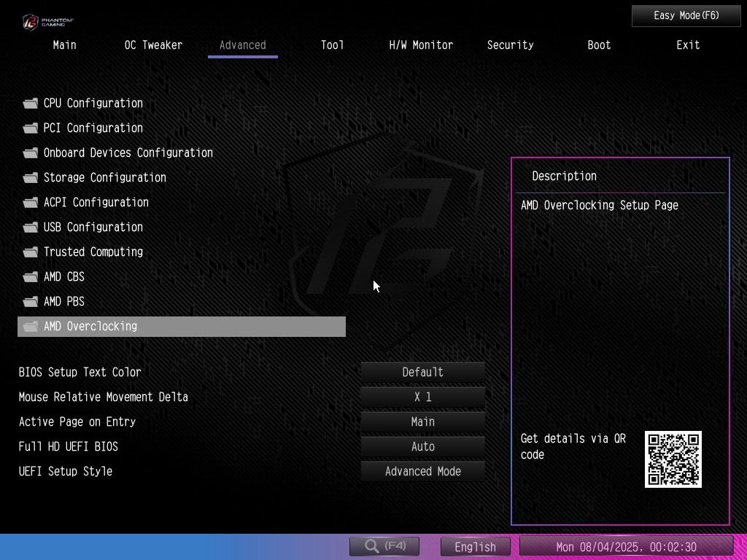Open AMD PBS text entry

point(64,301)
